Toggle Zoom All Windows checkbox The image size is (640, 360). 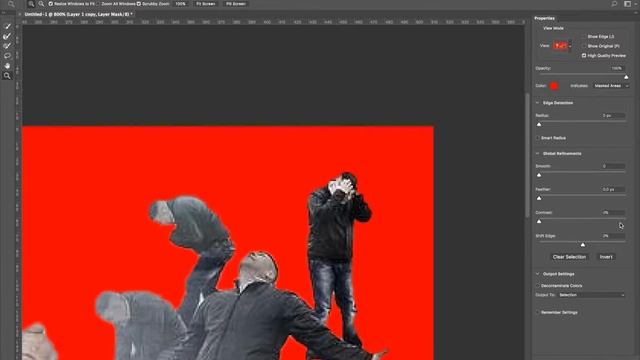tap(99, 4)
